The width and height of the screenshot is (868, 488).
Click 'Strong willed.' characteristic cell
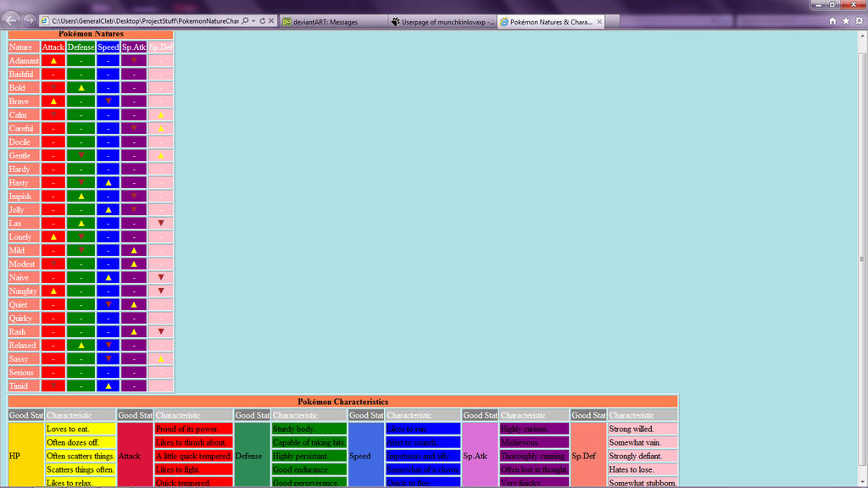643,429
